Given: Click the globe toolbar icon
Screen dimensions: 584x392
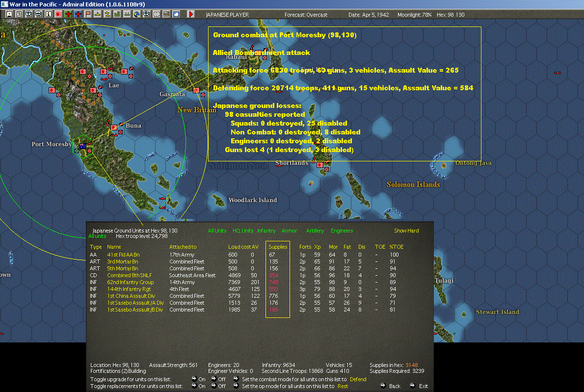Looking at the screenshot, I should (x=137, y=14).
